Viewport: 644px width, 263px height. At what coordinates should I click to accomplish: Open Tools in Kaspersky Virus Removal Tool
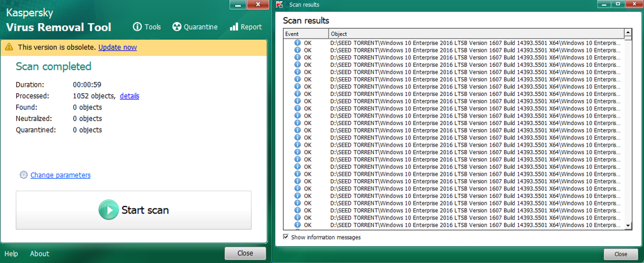[x=147, y=27]
